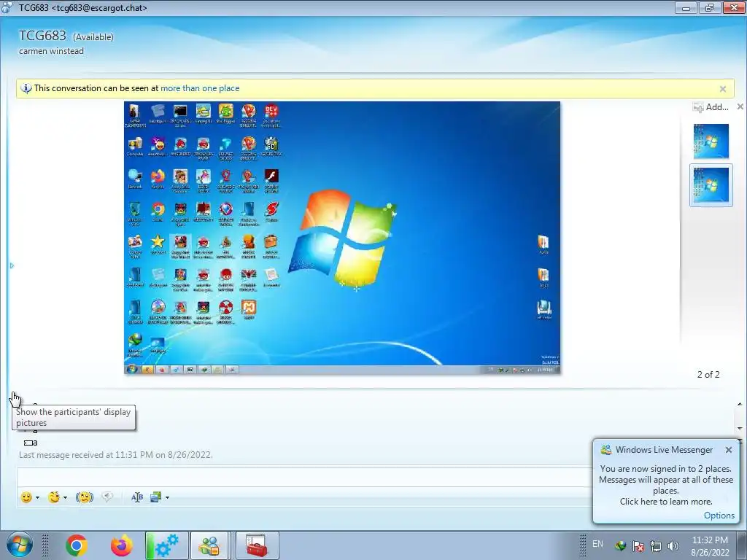
Task: Open the emoticon picker smiley icon
Action: pos(26,497)
